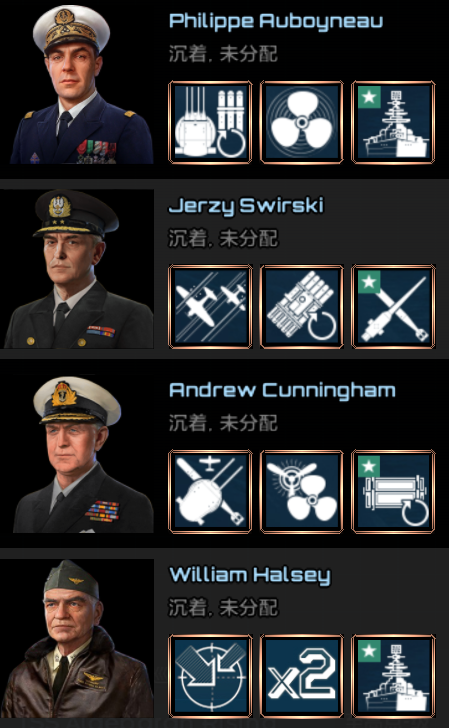
Task: Choose Auboyneau's starred battleship skill icon
Action: click(x=393, y=122)
